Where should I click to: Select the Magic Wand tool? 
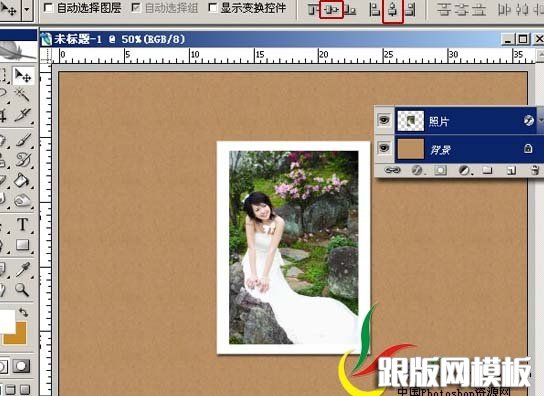pyautogui.click(x=22, y=95)
